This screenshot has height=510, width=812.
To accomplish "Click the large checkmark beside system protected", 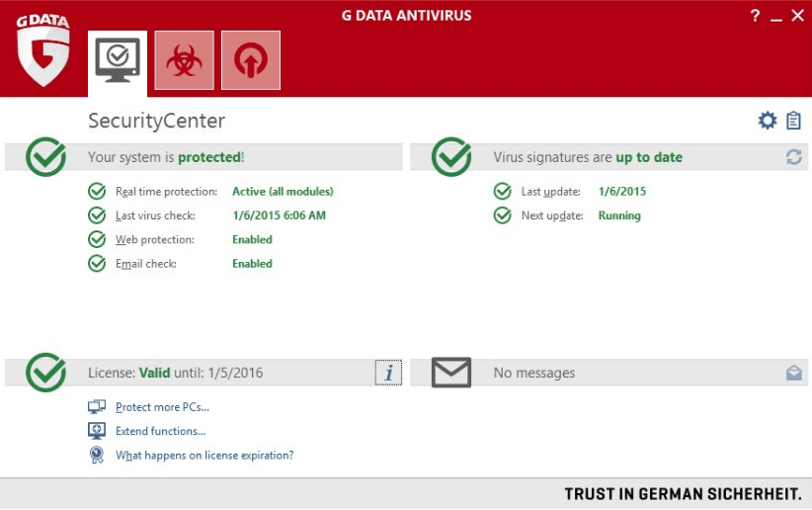I will 46,156.
